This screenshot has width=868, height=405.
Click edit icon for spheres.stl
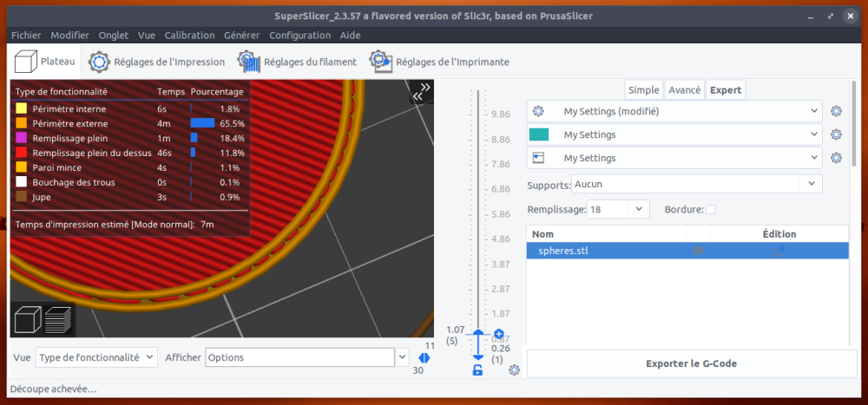coord(779,251)
